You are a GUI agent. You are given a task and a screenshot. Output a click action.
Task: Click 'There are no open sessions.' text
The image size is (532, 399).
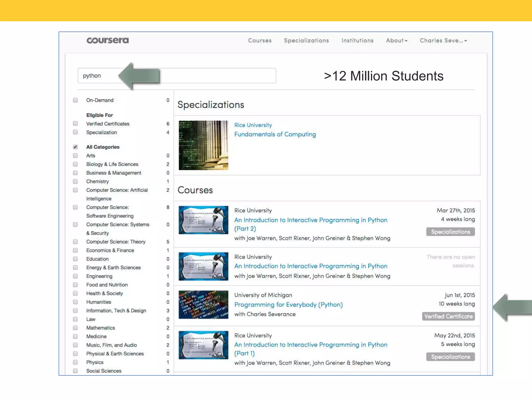[x=451, y=261]
